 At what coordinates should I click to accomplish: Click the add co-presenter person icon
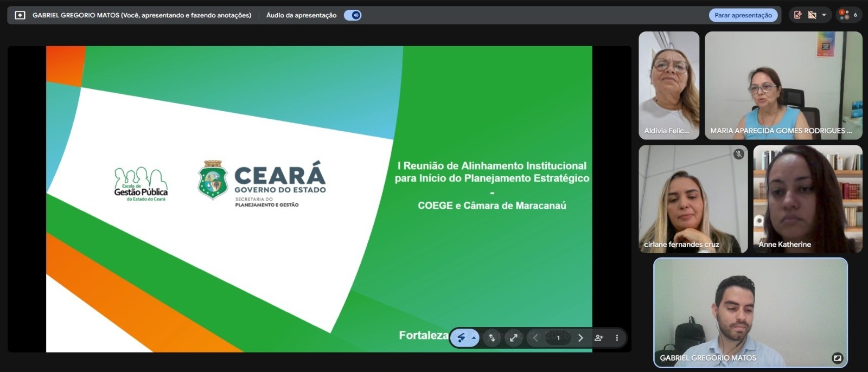(x=598, y=338)
